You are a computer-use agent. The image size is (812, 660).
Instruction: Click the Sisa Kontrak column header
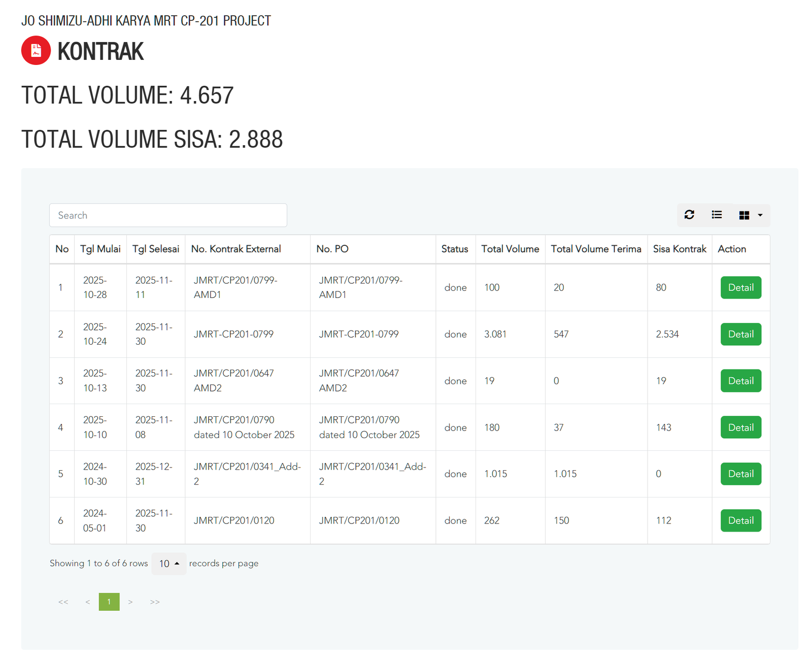coord(679,249)
